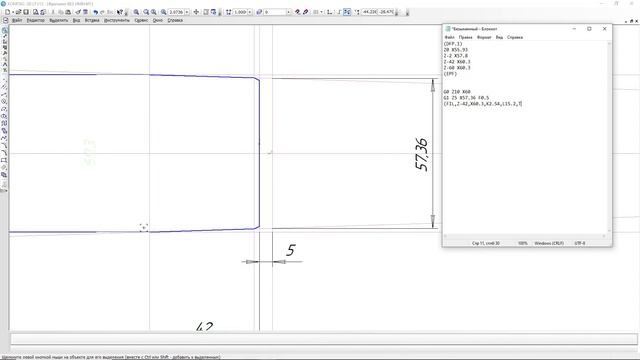The width and height of the screenshot is (640, 360).
Task: Click the help cursor question-mark icon
Action: pos(120,12)
